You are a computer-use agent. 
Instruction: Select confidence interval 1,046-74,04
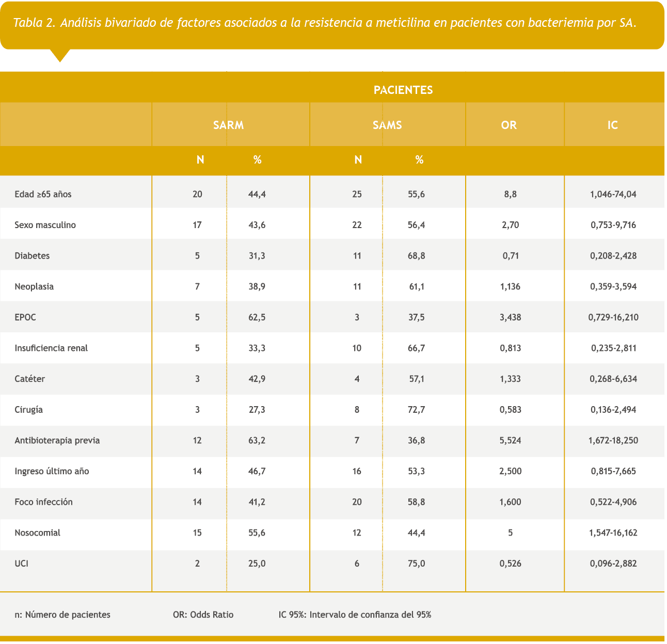[x=613, y=195]
